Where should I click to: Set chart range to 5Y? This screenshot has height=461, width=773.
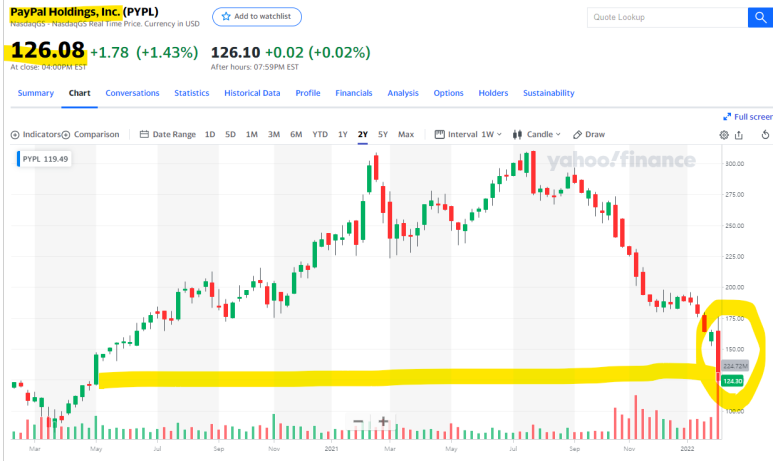coord(383,135)
